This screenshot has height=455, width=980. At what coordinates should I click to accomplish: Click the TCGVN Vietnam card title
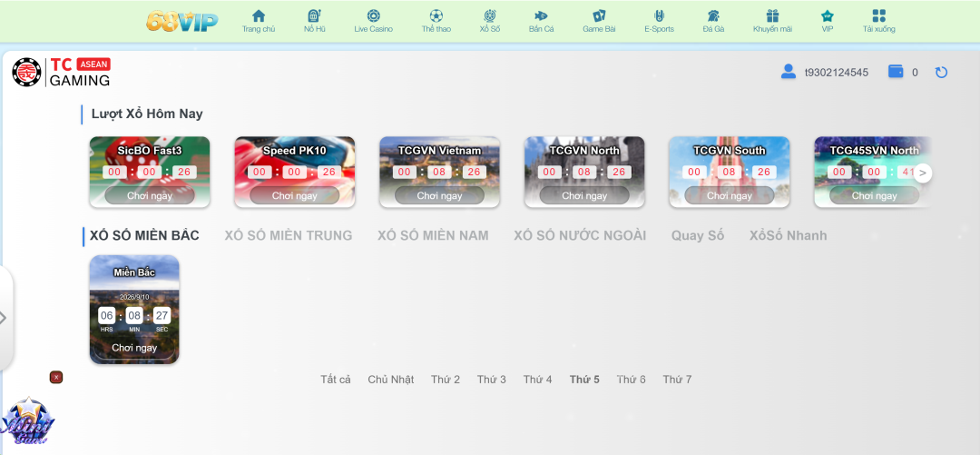click(439, 150)
